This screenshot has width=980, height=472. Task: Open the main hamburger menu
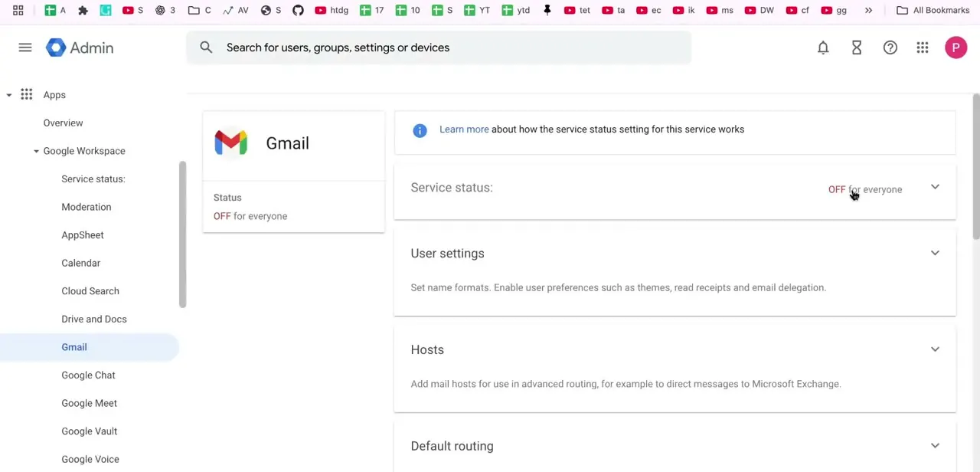[25, 48]
